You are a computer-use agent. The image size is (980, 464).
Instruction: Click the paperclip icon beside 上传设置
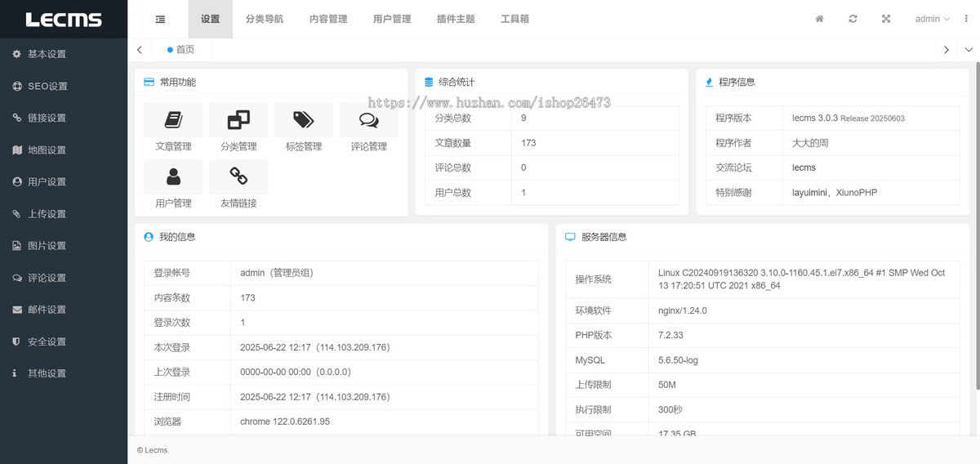tap(16, 214)
